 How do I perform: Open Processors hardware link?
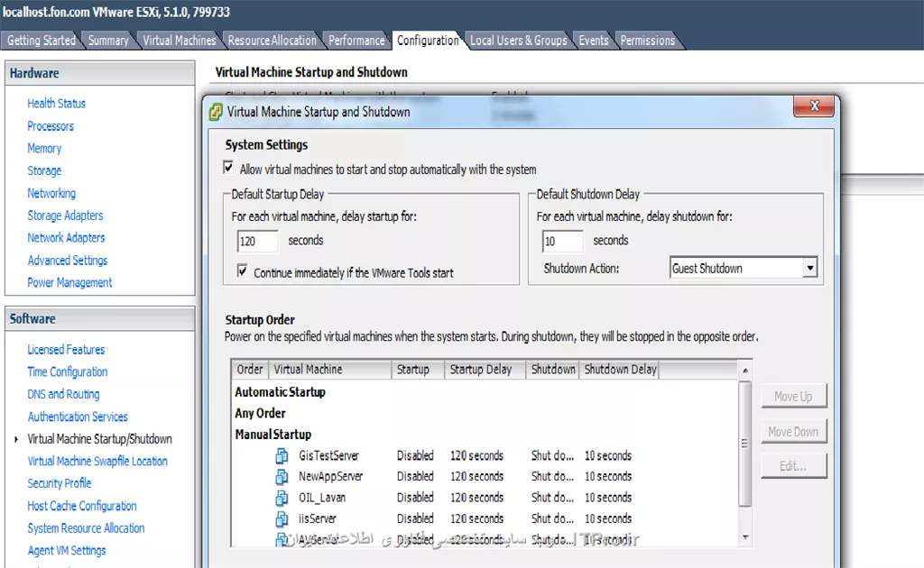[51, 126]
